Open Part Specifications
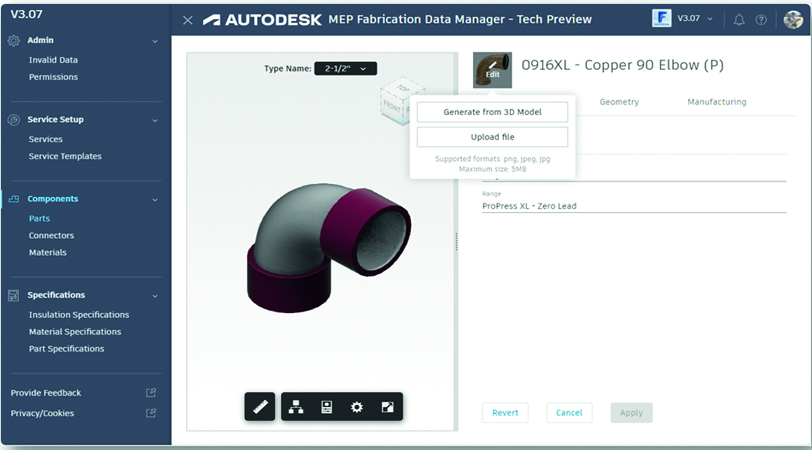 (x=66, y=349)
